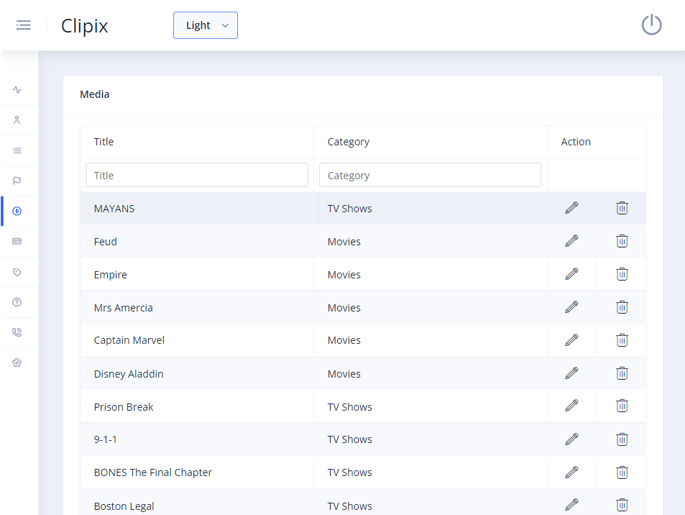Delete the Feud media entry
This screenshot has height=515, width=685.
[621, 241]
